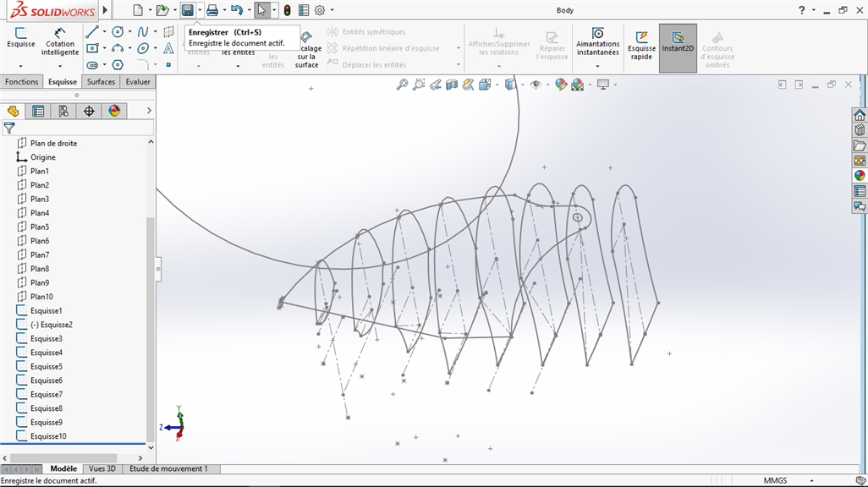
Task: Toggle Aimantations instantanées
Action: [x=597, y=42]
